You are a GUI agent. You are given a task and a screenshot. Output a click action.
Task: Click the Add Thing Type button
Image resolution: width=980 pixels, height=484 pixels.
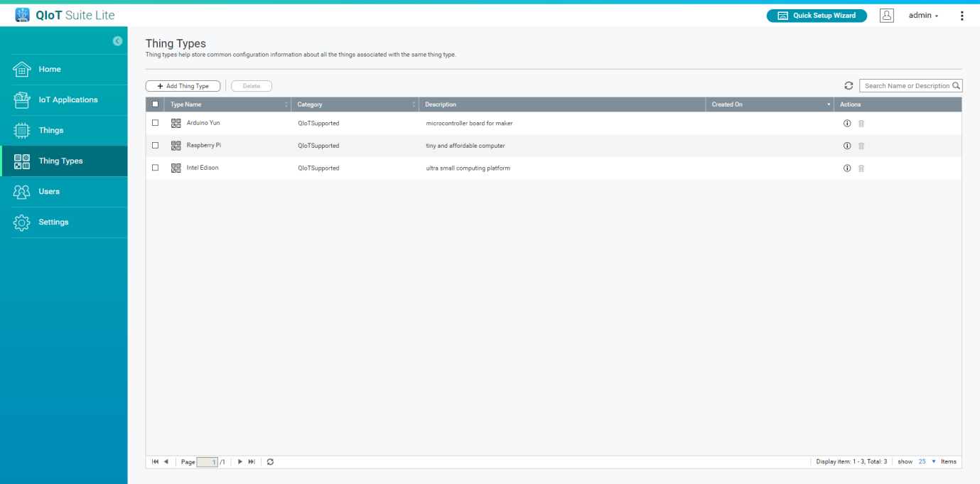[183, 86]
